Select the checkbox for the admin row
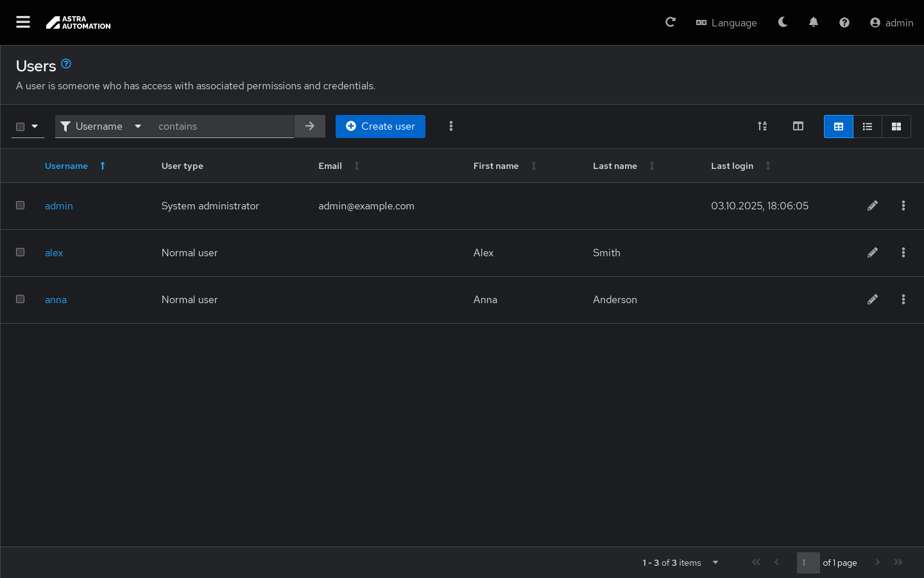Viewport: 924px width, 578px height. pyautogui.click(x=21, y=206)
